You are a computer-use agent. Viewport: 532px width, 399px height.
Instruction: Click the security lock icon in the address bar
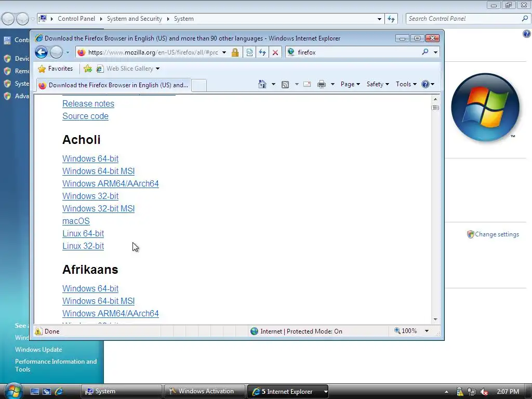coord(235,52)
